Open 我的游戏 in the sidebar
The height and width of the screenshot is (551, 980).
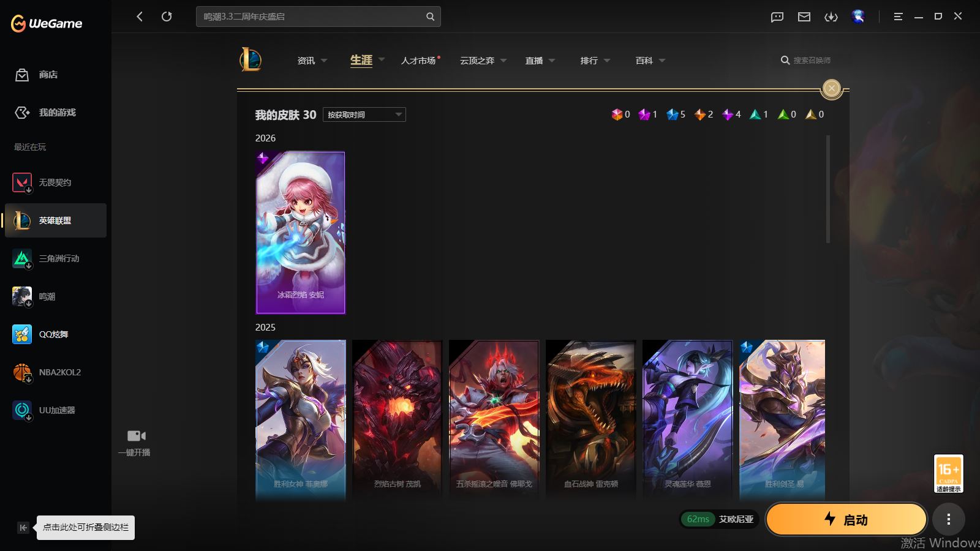click(x=45, y=113)
